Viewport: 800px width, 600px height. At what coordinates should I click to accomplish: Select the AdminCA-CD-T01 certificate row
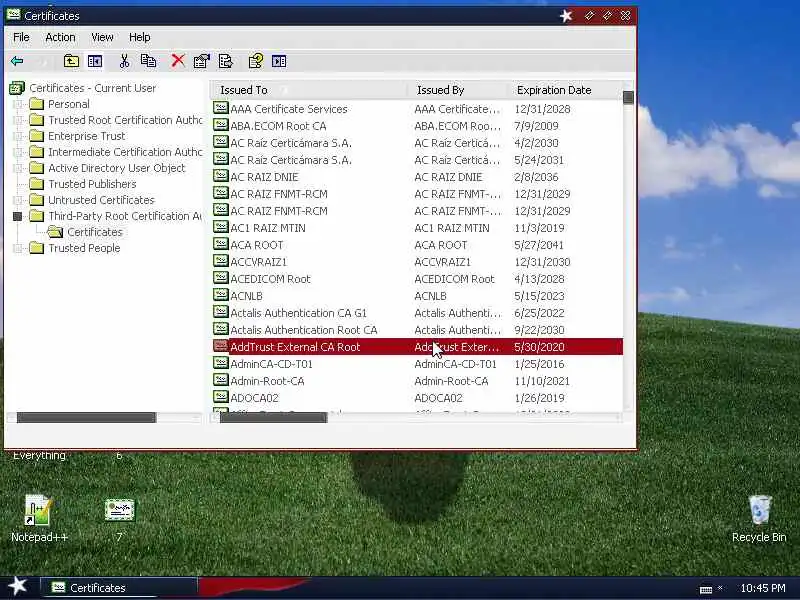coord(417,364)
